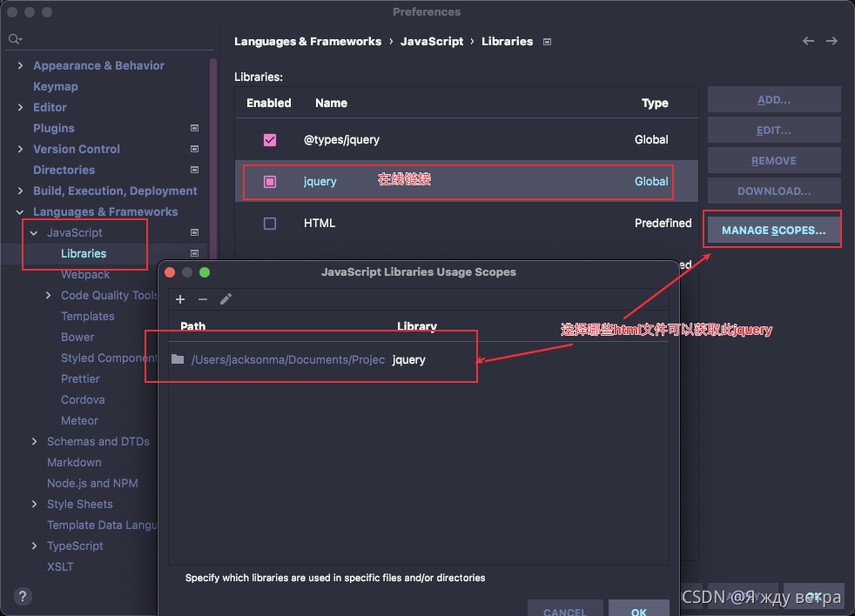Open the Directories settings page
The height and width of the screenshot is (616, 855).
point(64,170)
